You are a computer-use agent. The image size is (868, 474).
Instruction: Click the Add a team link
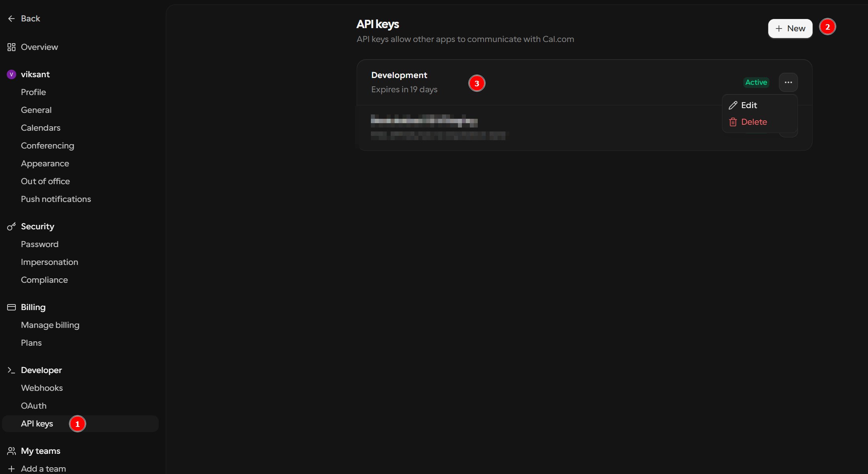[x=43, y=469]
